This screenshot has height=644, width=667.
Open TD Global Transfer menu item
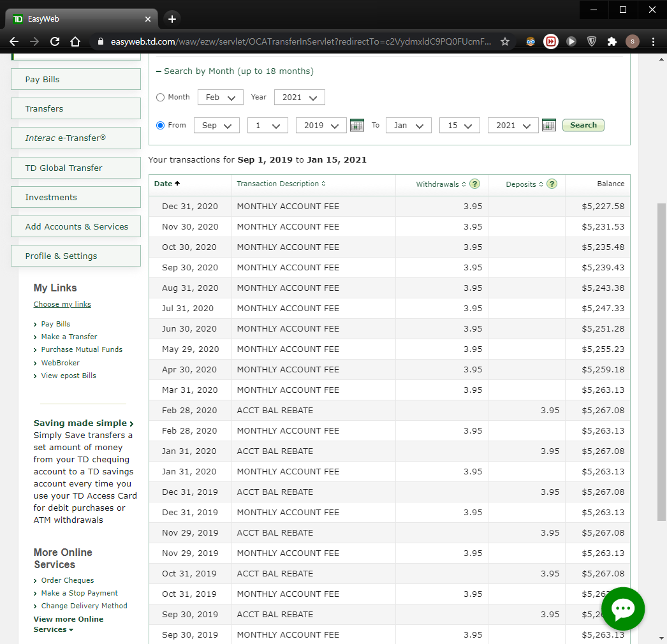76,168
